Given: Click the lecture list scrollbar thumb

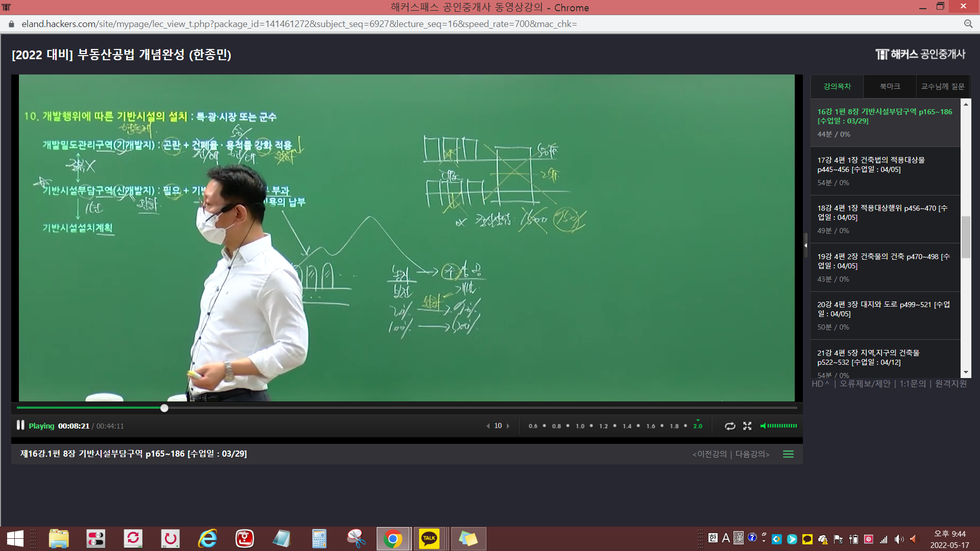Looking at the screenshot, I should click(x=966, y=237).
